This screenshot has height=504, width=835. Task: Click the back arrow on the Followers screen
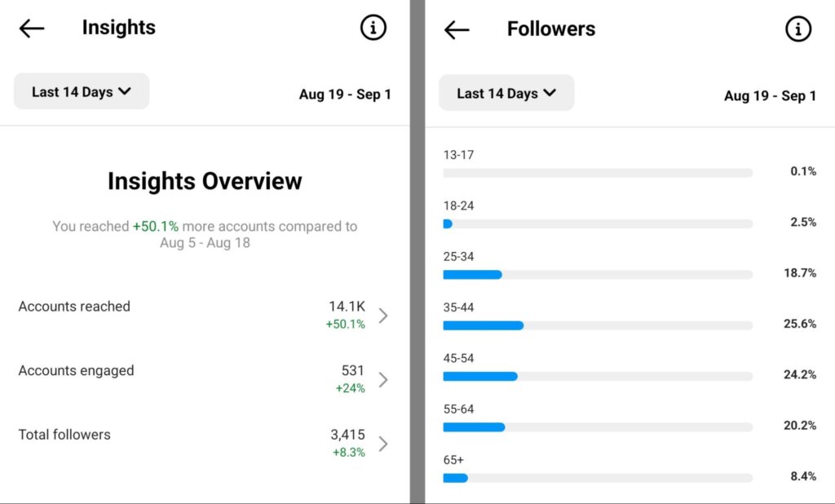click(457, 29)
